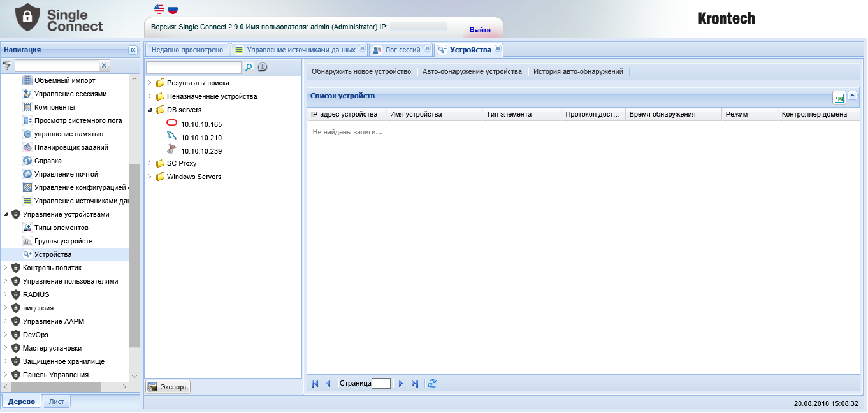This screenshot has height=413, width=868.
Task: Sort by Контроллер домена column
Action: click(x=818, y=114)
